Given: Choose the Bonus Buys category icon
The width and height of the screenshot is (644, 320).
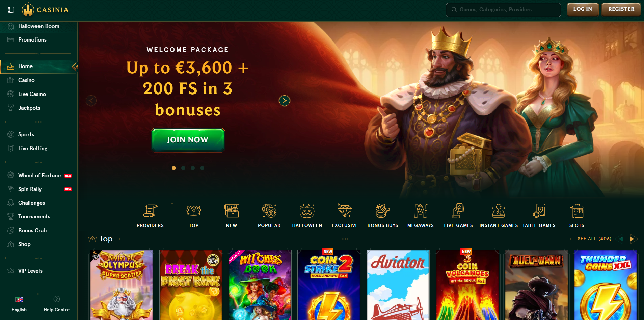Looking at the screenshot, I should tap(383, 211).
